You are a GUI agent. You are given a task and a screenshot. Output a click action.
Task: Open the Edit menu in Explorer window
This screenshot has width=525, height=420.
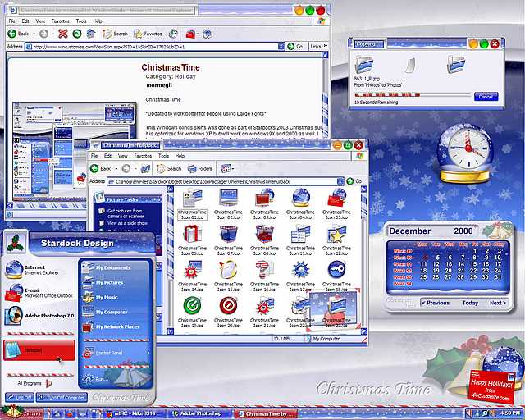pyautogui.click(x=107, y=156)
